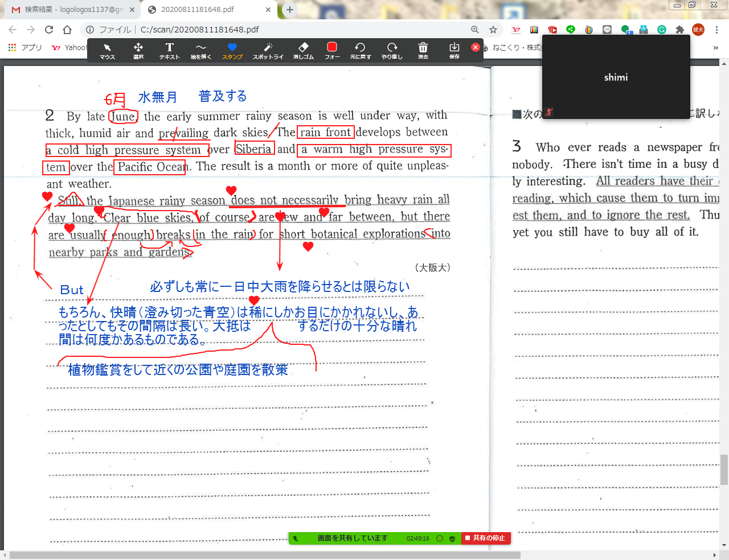This screenshot has width=729, height=560.
Task: Clear annotations with the trash icon
Action: 423,50
